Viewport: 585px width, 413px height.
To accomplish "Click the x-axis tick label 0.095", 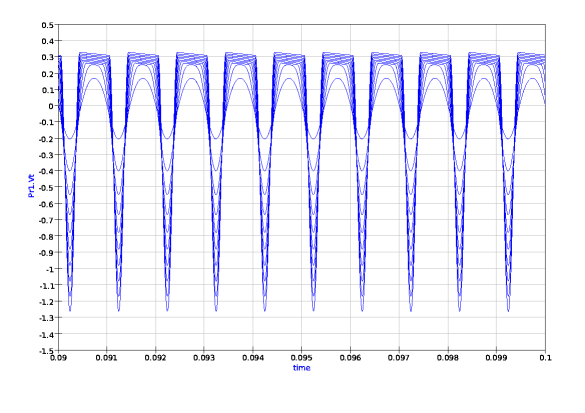I will tap(301, 358).
